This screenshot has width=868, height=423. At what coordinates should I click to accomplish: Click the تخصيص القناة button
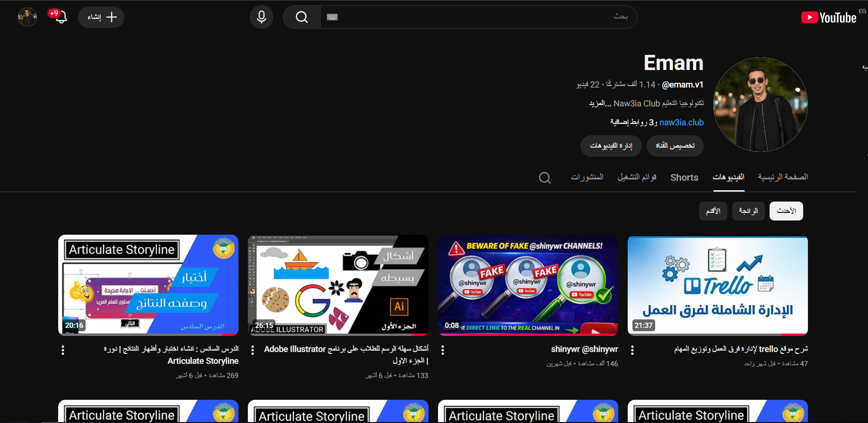[675, 146]
